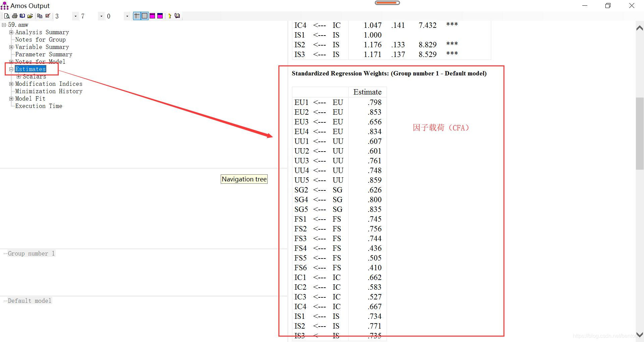Select Minimization History item
Viewport: 644px width, 342px height.
coord(49,91)
